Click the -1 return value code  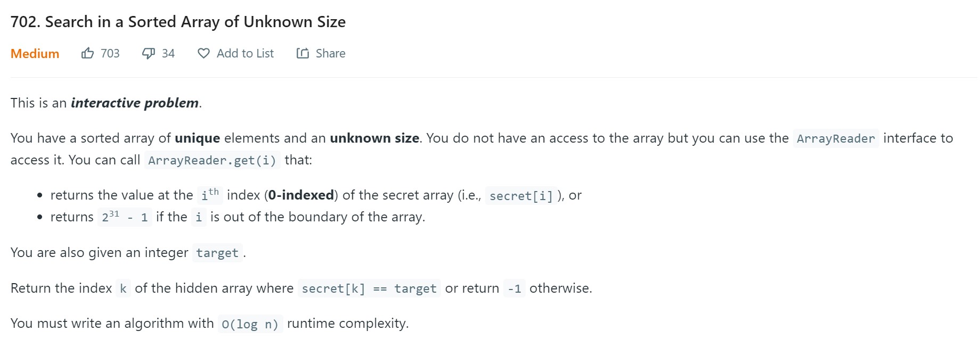click(514, 288)
